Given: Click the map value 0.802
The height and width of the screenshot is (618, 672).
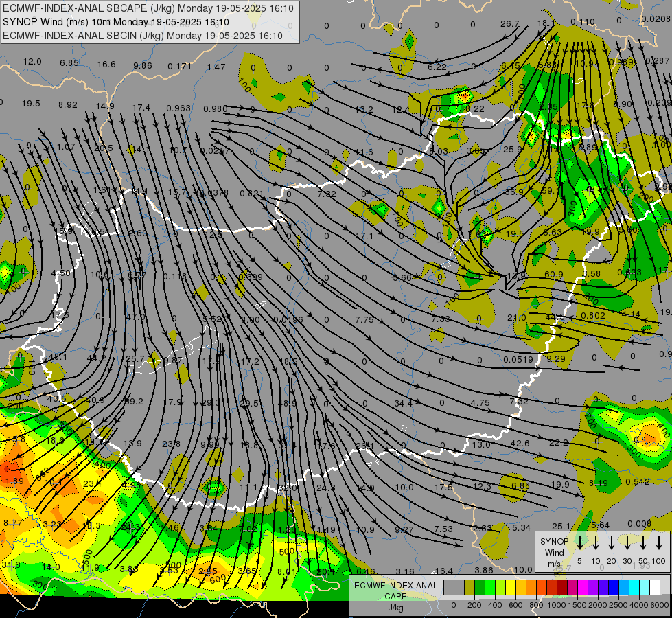Looking at the screenshot, I should pyautogui.click(x=593, y=316).
